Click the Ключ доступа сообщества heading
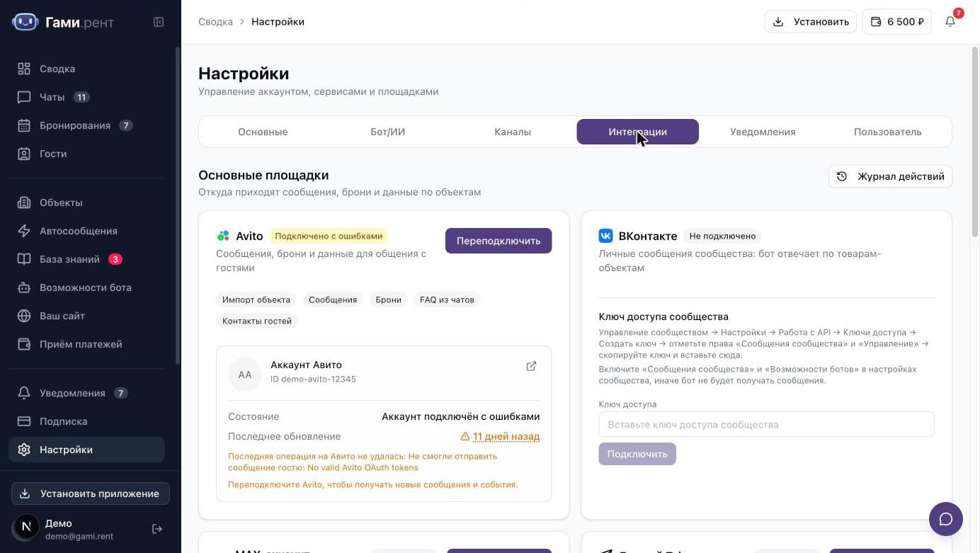980x553 pixels. point(663,317)
